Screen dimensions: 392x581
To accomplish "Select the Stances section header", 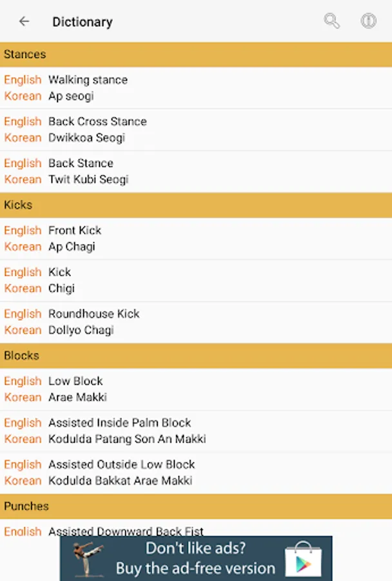I will 196,54.
